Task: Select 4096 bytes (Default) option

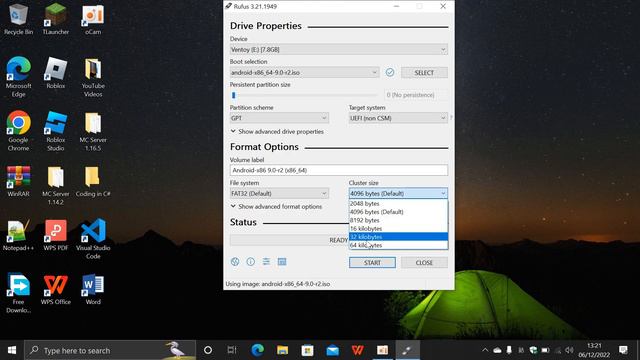Action: (398, 212)
